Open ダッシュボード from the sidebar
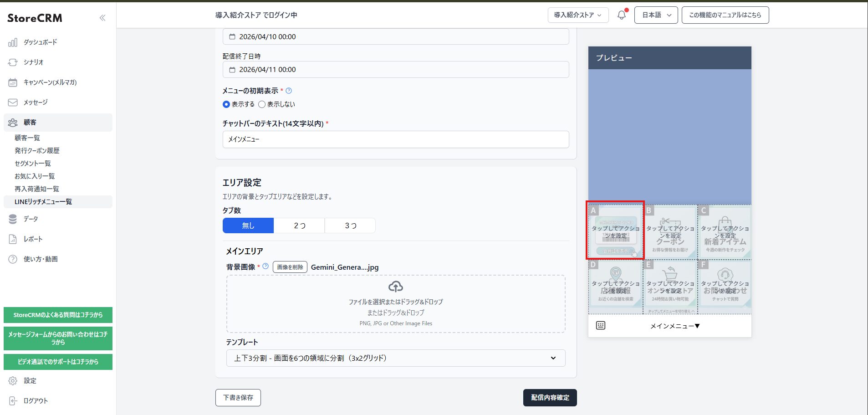 pos(40,42)
